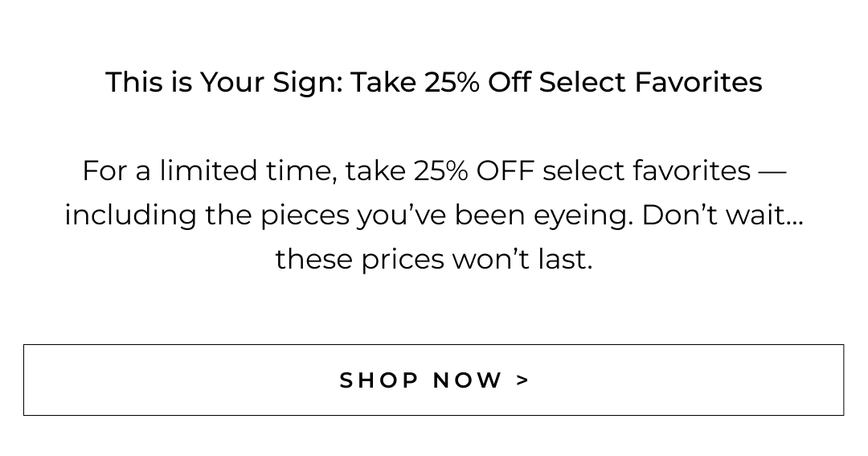This screenshot has width=868, height=456.
Task: Click the SHOP NOW button
Action: [434, 380]
